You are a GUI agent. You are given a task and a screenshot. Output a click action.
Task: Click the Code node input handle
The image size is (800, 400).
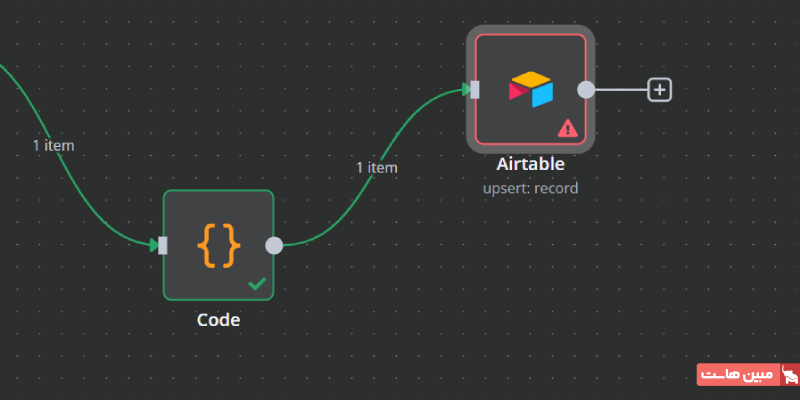pyautogui.click(x=163, y=245)
